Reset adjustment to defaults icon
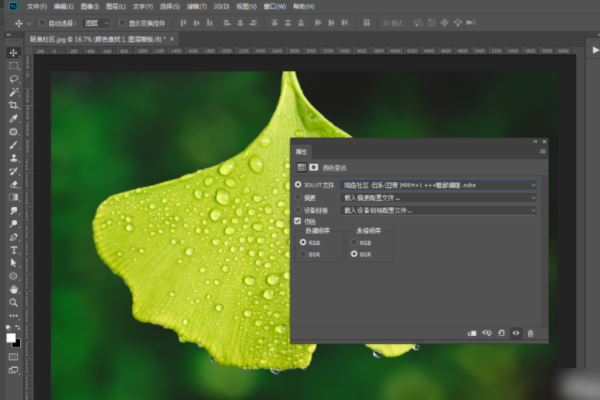The height and width of the screenshot is (400, 600). (x=501, y=333)
